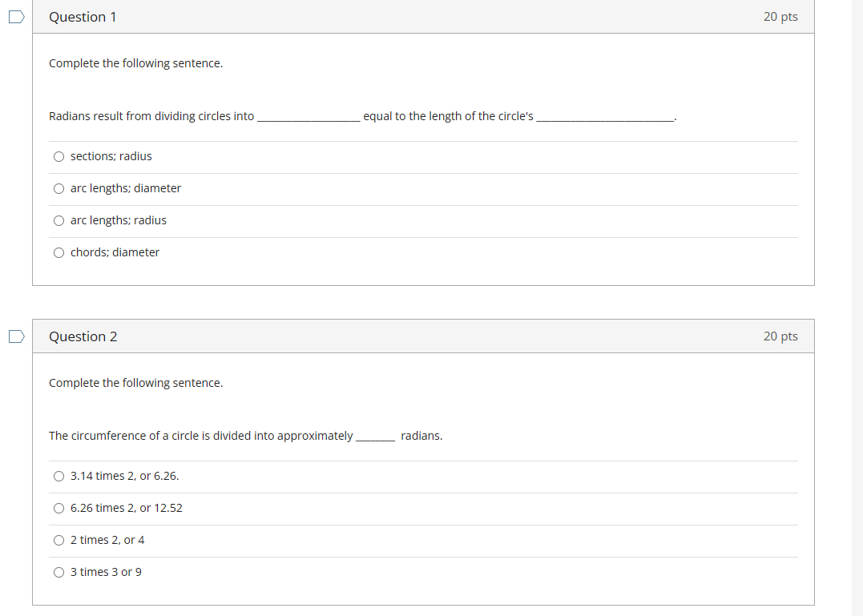The width and height of the screenshot is (863, 616).
Task: Choose the "arc lengths; diameter" option
Action: [58, 188]
